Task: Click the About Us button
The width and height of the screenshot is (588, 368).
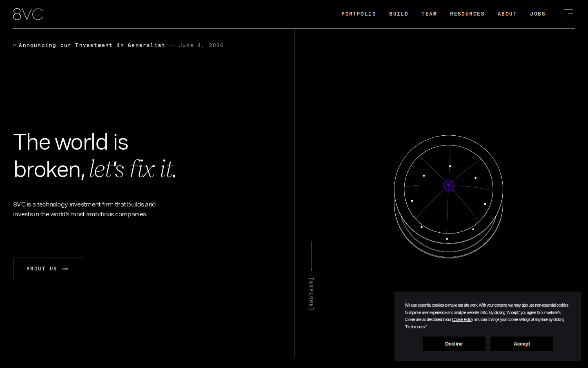Action: click(x=48, y=269)
